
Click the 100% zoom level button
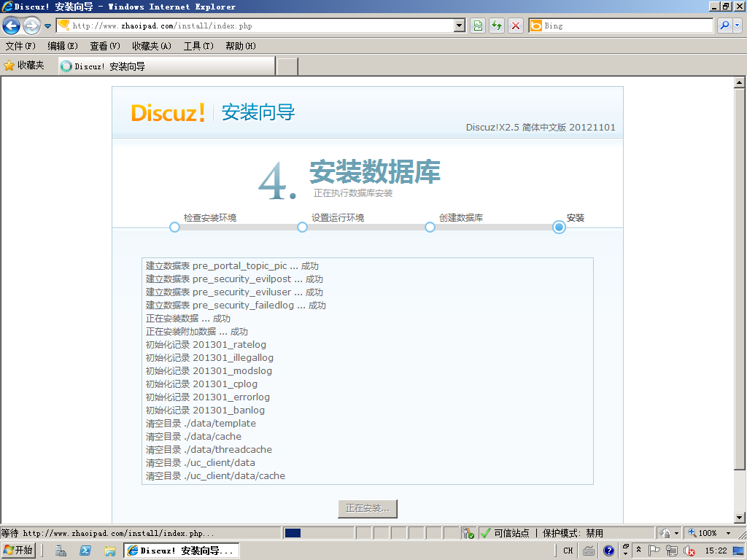coord(703,533)
